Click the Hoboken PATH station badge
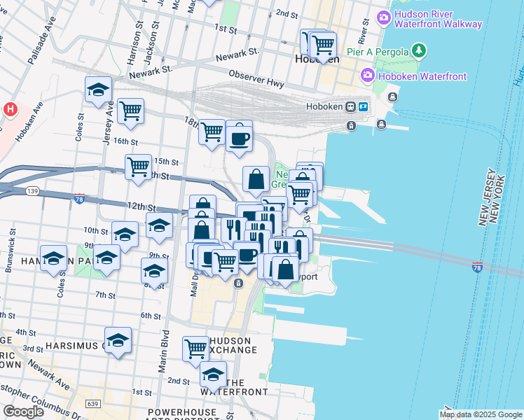Image resolution: width=524 pixels, height=420 pixels. (x=364, y=107)
